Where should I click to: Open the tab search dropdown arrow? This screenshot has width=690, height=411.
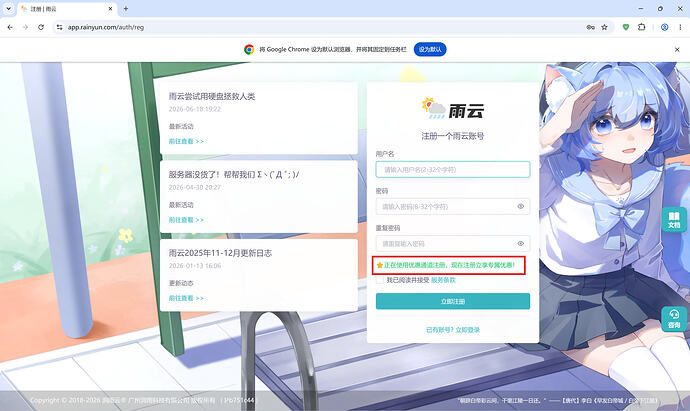(8, 8)
